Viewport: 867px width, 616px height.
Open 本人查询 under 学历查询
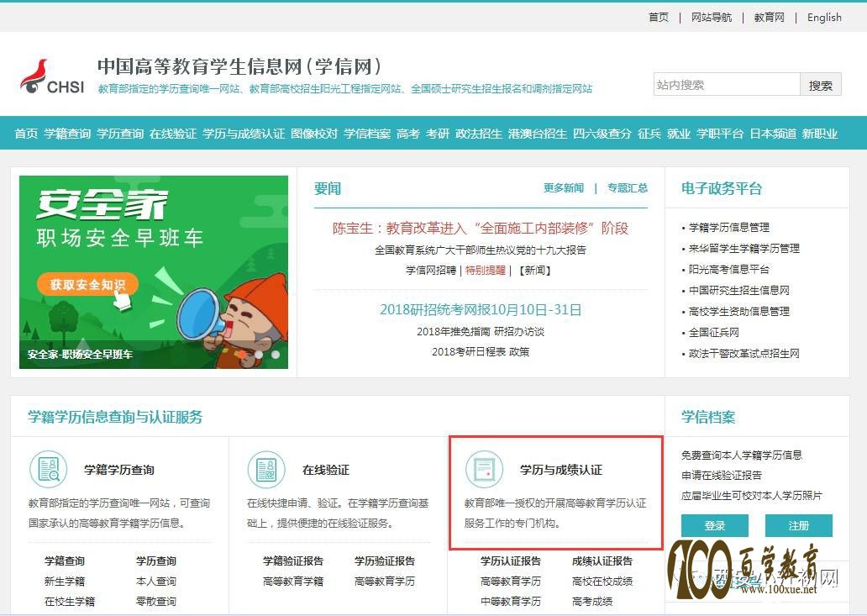click(156, 582)
